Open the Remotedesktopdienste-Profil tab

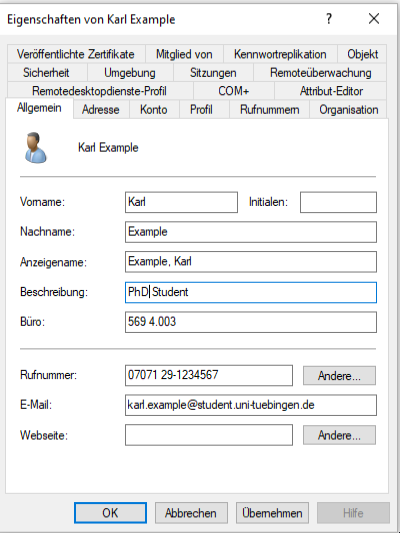tap(99, 91)
